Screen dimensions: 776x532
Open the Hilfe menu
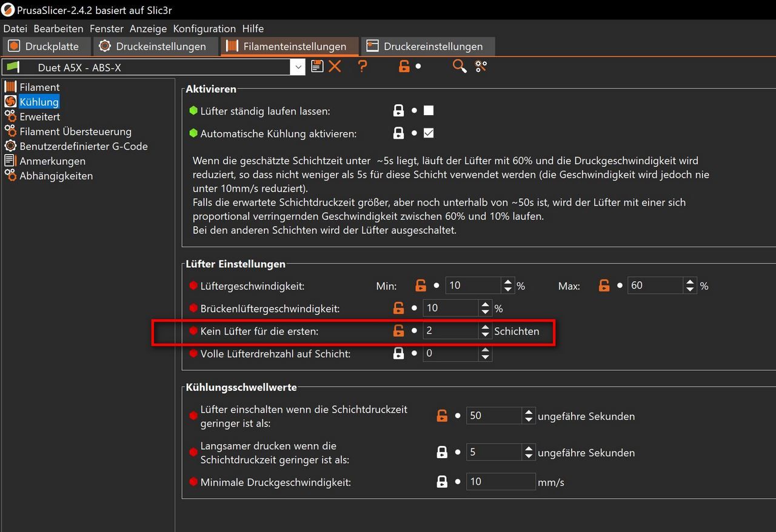(253, 28)
